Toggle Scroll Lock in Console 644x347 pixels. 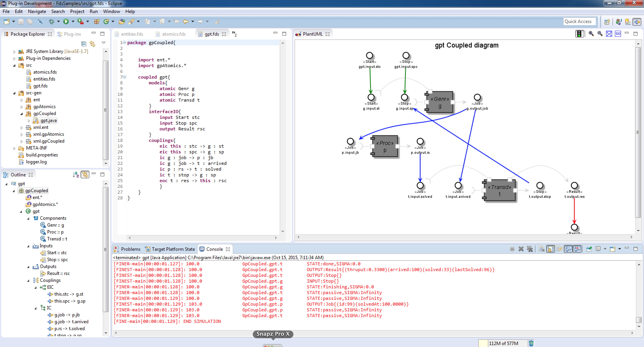pyautogui.click(x=550, y=249)
